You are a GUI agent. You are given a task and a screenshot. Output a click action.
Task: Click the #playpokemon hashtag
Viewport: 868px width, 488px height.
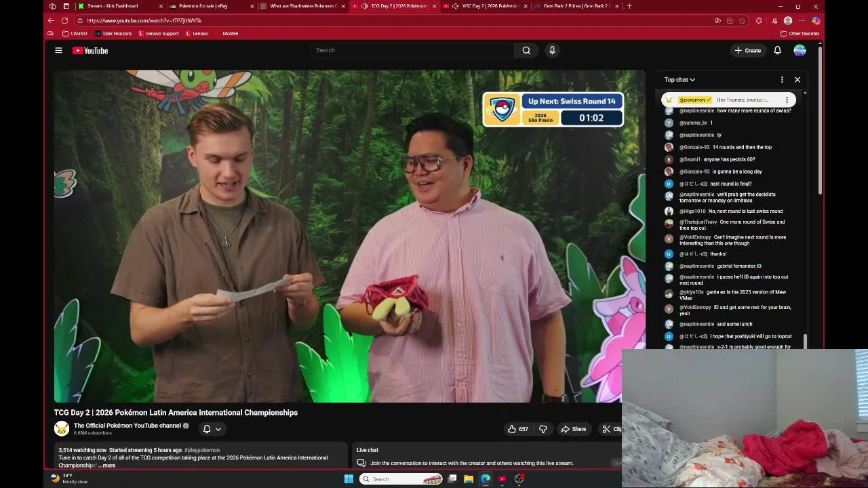[202, 450]
